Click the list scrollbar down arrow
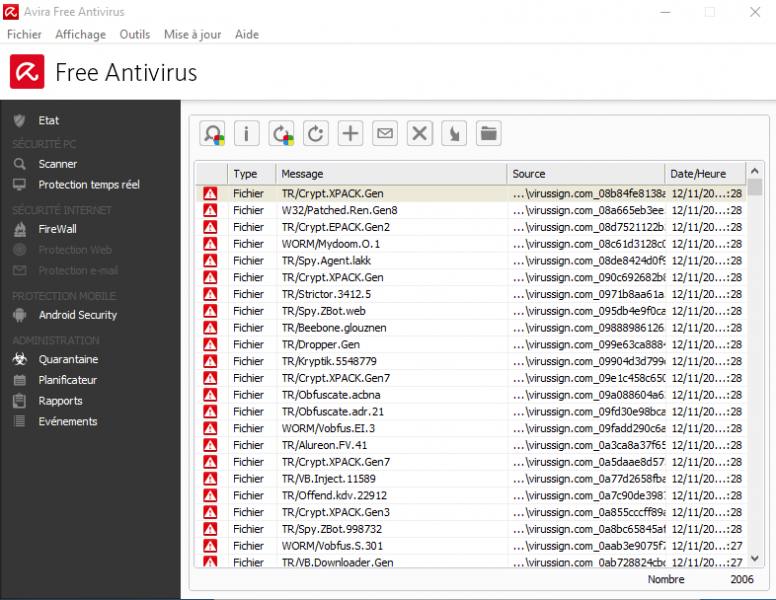The width and height of the screenshot is (776, 600). coord(755,558)
